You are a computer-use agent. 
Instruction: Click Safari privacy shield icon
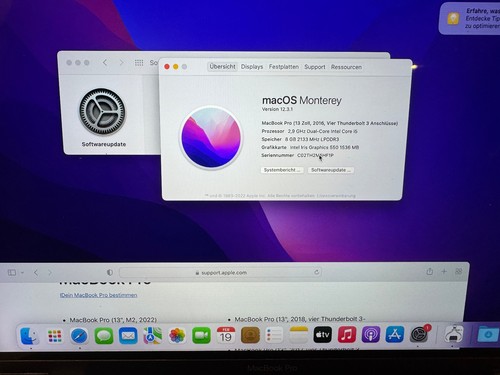(x=110, y=272)
